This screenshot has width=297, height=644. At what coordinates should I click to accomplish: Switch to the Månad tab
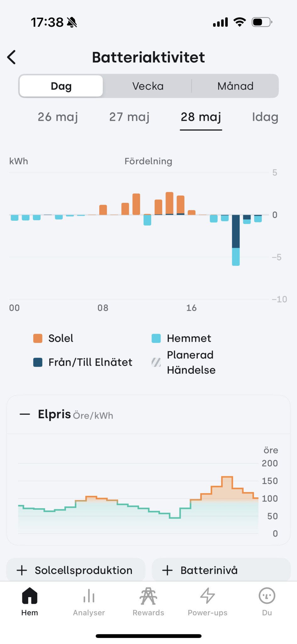click(235, 86)
